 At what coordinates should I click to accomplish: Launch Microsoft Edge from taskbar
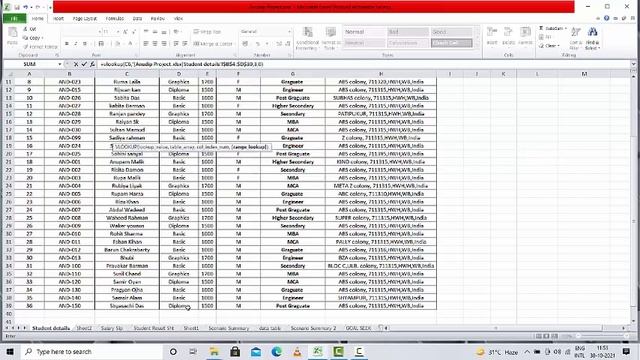[276, 351]
